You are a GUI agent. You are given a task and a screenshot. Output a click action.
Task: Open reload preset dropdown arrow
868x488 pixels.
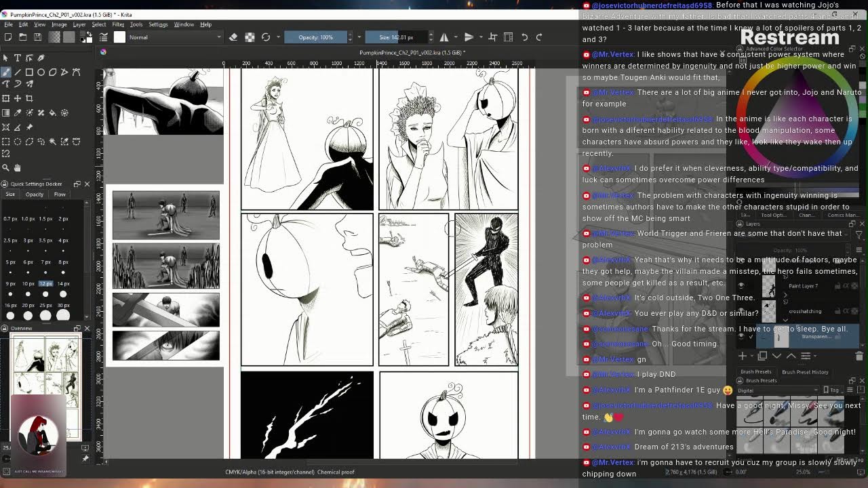277,37
